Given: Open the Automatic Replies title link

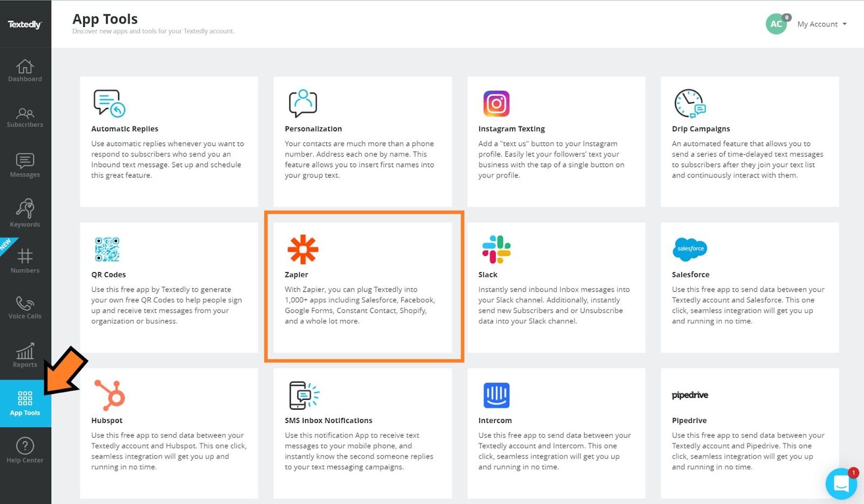Looking at the screenshot, I should [x=125, y=129].
